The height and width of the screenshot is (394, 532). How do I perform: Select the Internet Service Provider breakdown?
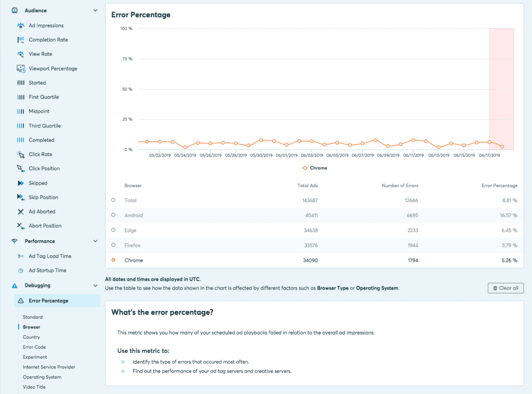tap(49, 367)
